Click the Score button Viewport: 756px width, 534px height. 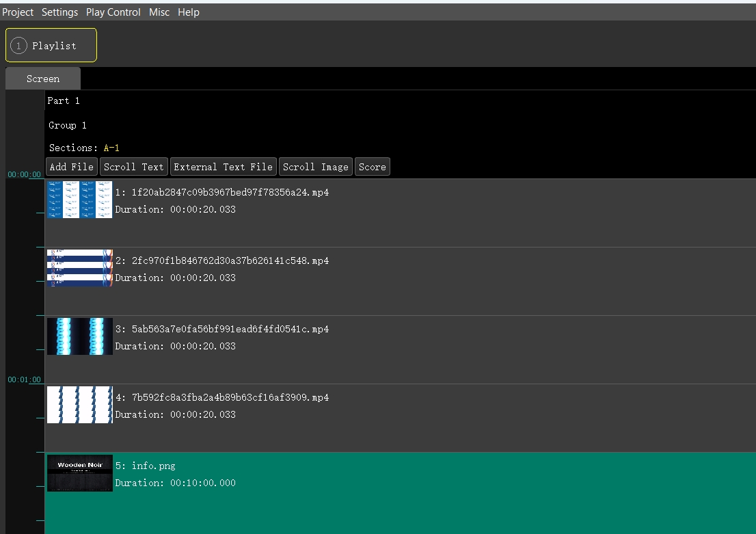pyautogui.click(x=373, y=167)
